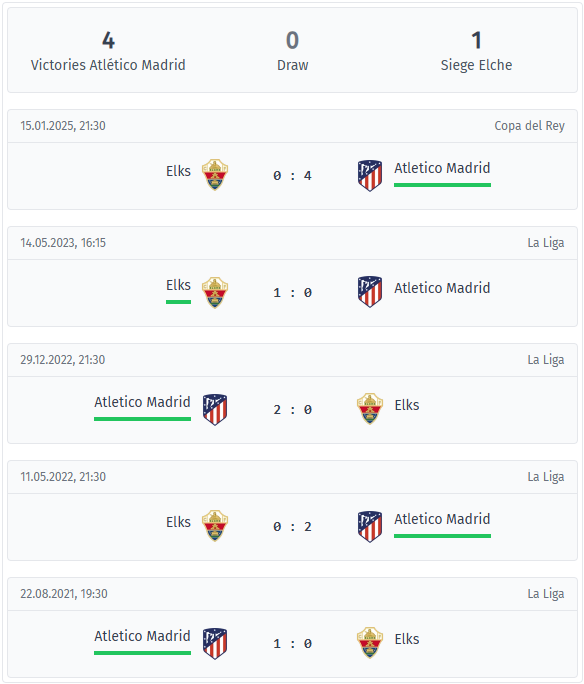
Task: Click Atletico Madrid crest in 14.05.2023 match
Action: pos(370,292)
